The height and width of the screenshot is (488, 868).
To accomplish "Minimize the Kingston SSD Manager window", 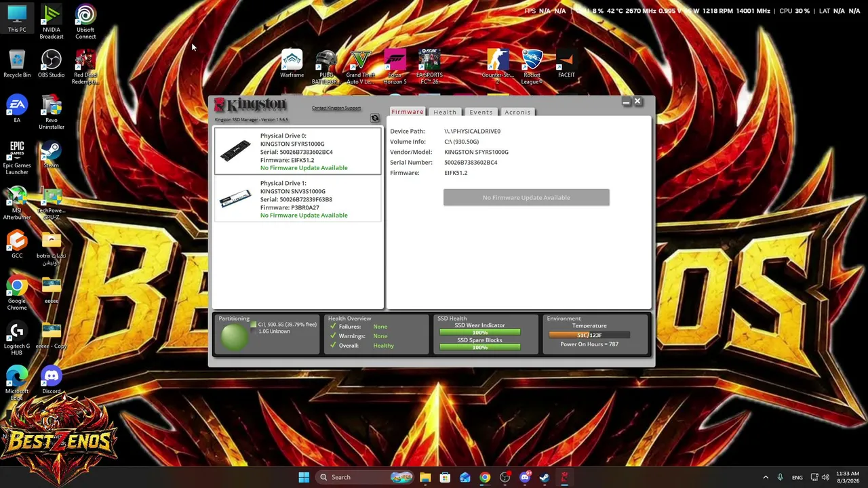I will click(x=627, y=102).
